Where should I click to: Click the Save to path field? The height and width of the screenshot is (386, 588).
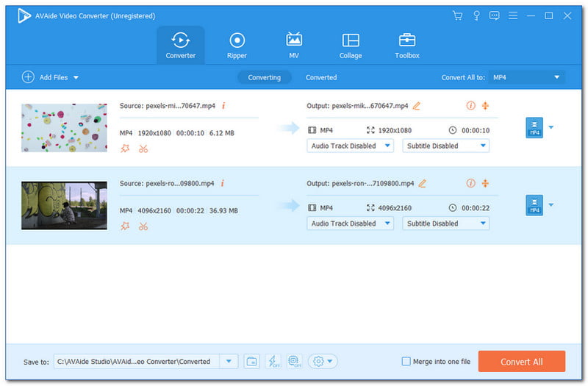point(137,361)
